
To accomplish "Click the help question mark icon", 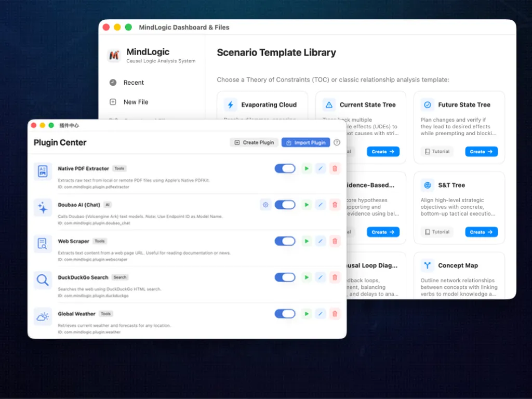I will coord(337,142).
